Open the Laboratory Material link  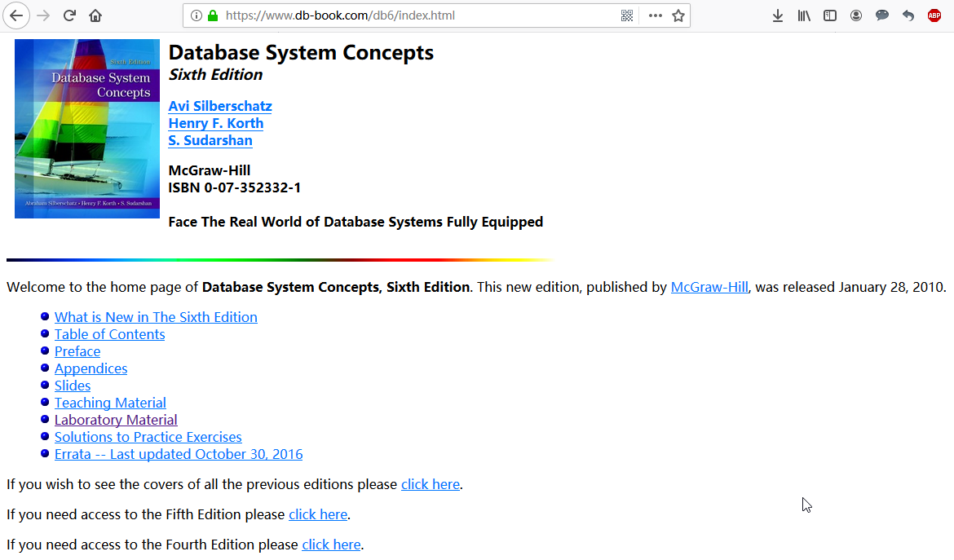[116, 420]
